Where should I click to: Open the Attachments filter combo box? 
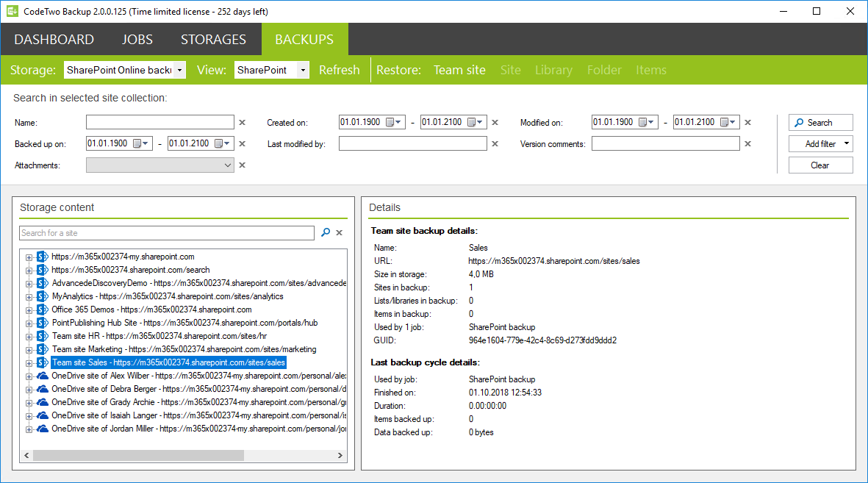click(x=160, y=165)
